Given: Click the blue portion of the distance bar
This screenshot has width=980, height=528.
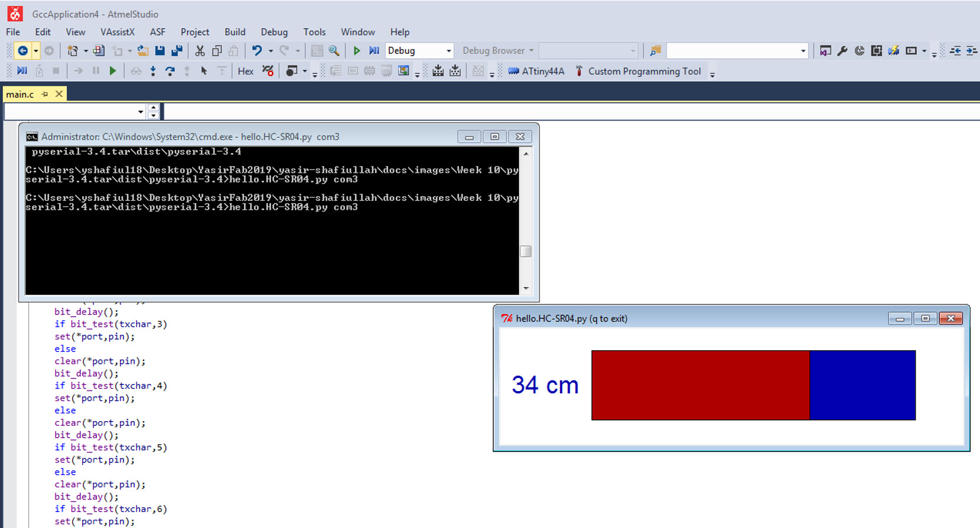Looking at the screenshot, I should pos(862,385).
